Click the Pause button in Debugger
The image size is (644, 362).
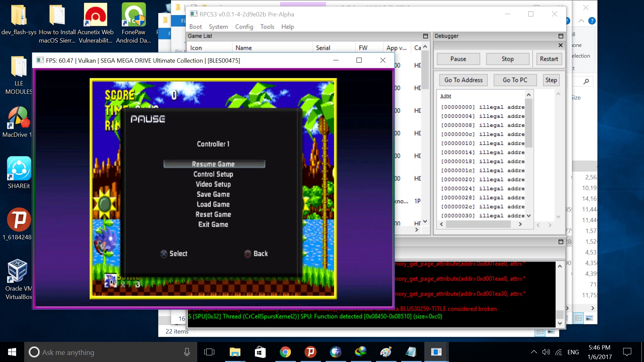click(458, 59)
